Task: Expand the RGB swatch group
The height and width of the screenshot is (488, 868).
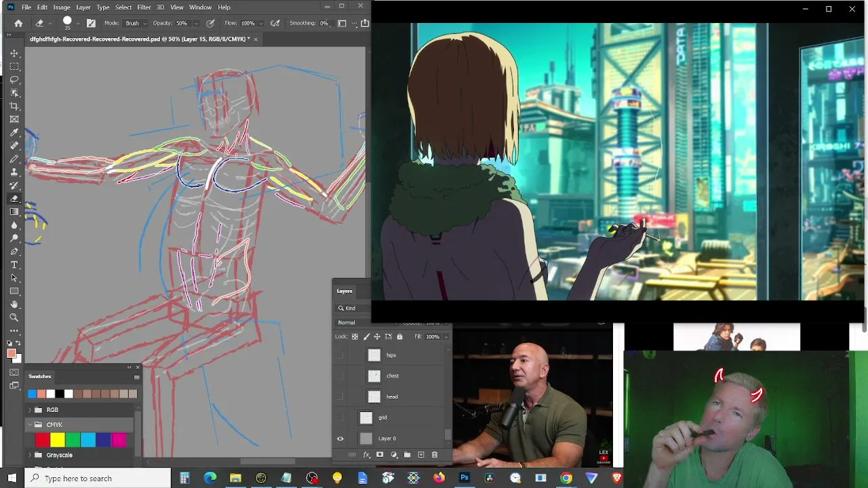Action: coord(30,410)
